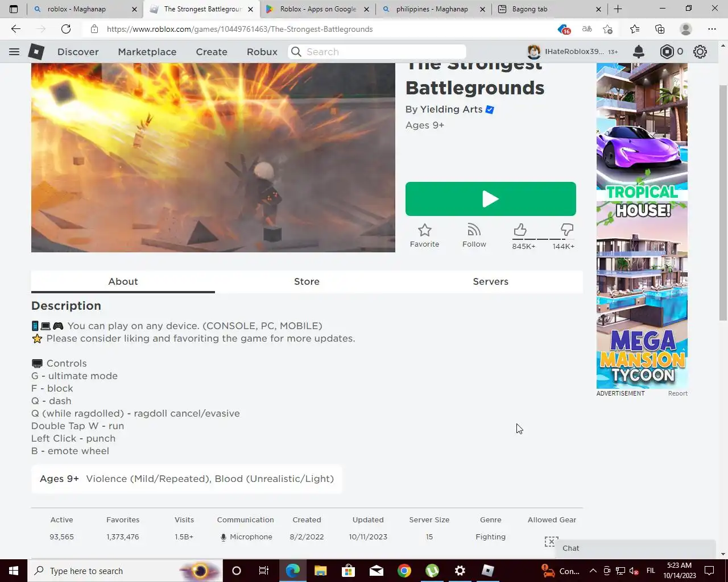This screenshot has width=728, height=582.
Task: Click the like ratio vote bar
Action: coord(543,239)
